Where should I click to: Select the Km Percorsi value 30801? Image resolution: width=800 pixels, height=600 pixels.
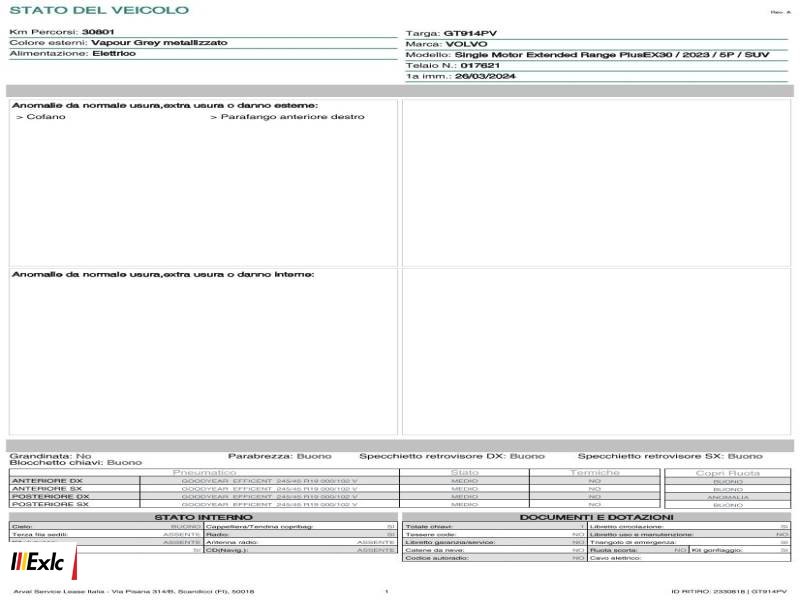(98, 32)
